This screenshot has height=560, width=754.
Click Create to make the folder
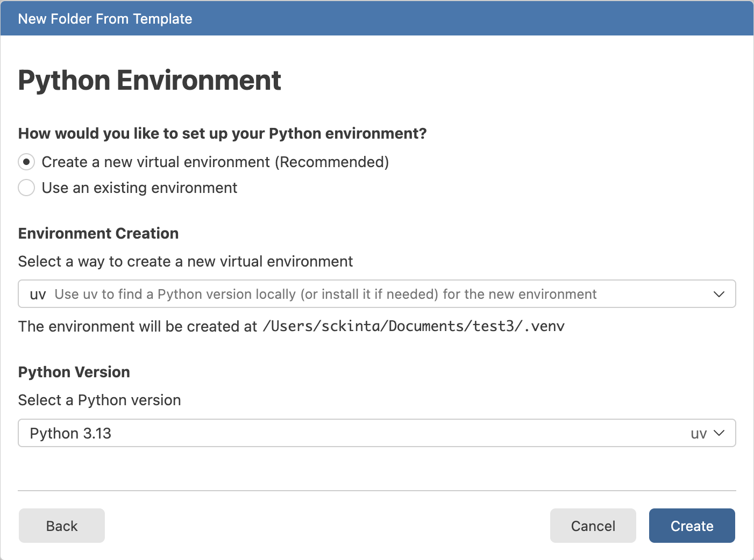pos(692,526)
